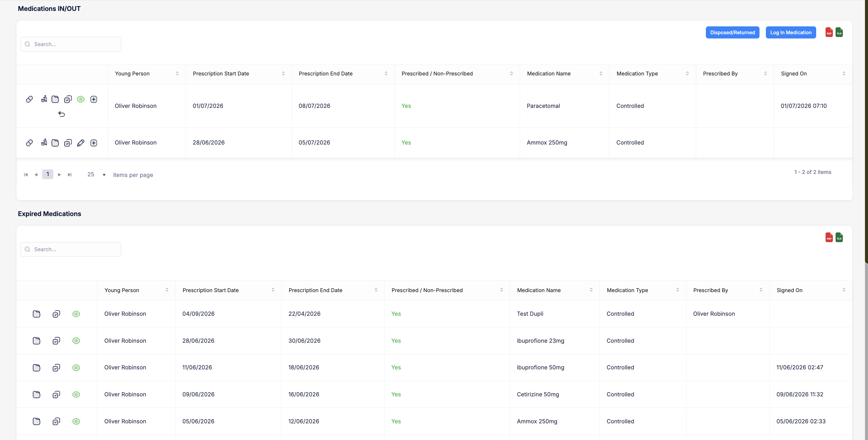
Task: Sort IN/OUT table by Medication Type
Action: click(687, 73)
